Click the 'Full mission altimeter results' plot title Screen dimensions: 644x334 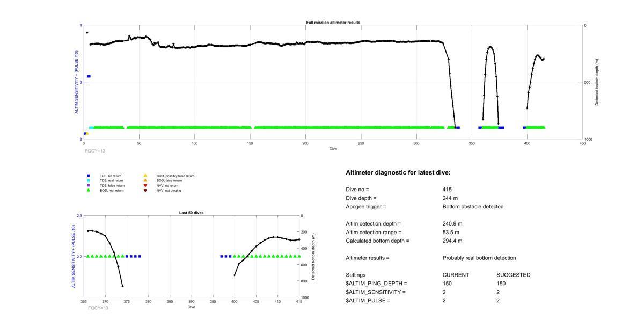click(333, 23)
